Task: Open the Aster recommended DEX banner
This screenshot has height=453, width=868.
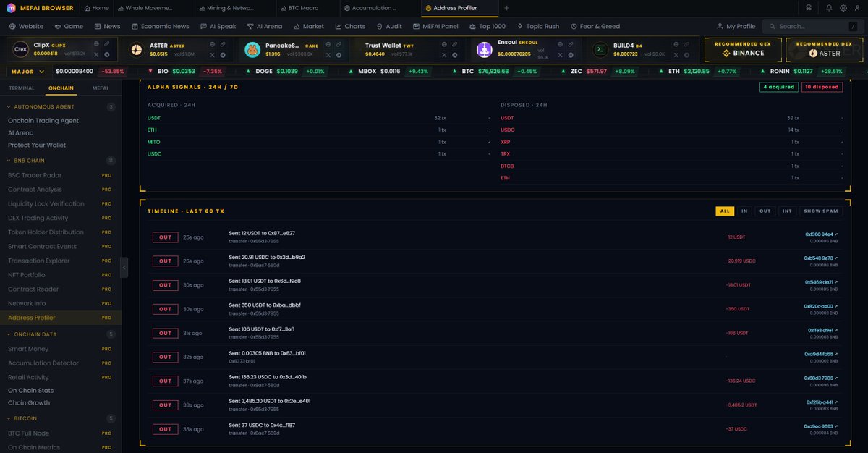Action: pos(824,49)
